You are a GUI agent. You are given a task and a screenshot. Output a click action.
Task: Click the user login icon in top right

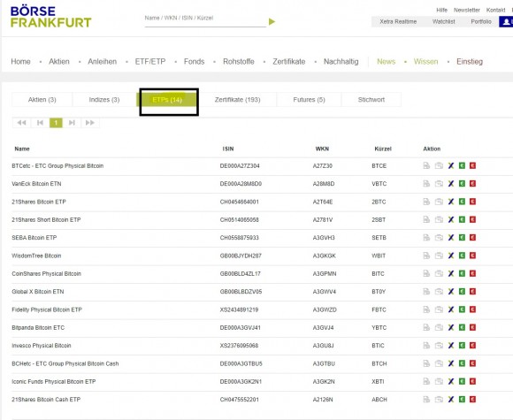pyautogui.click(x=506, y=21)
